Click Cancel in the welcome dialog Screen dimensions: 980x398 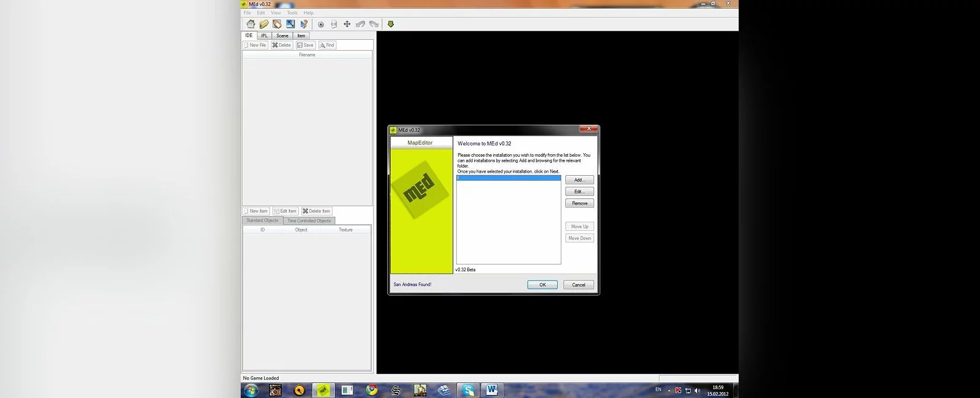(579, 285)
